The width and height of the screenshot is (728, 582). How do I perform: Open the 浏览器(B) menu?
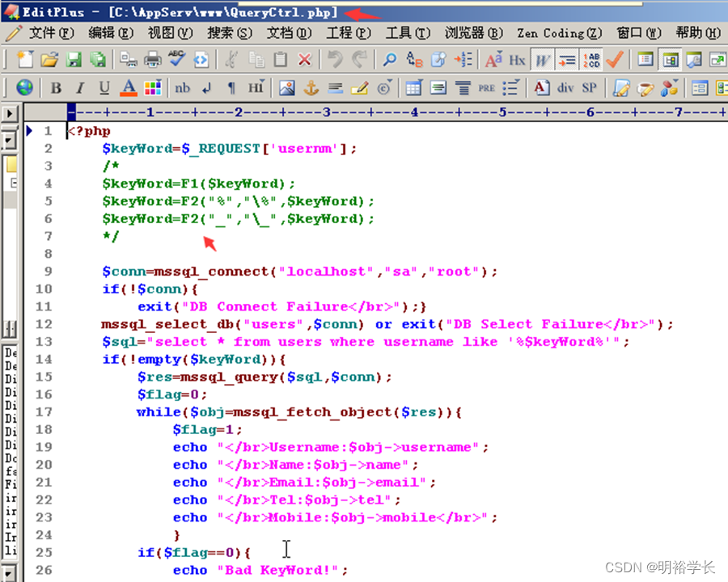pyautogui.click(x=473, y=33)
